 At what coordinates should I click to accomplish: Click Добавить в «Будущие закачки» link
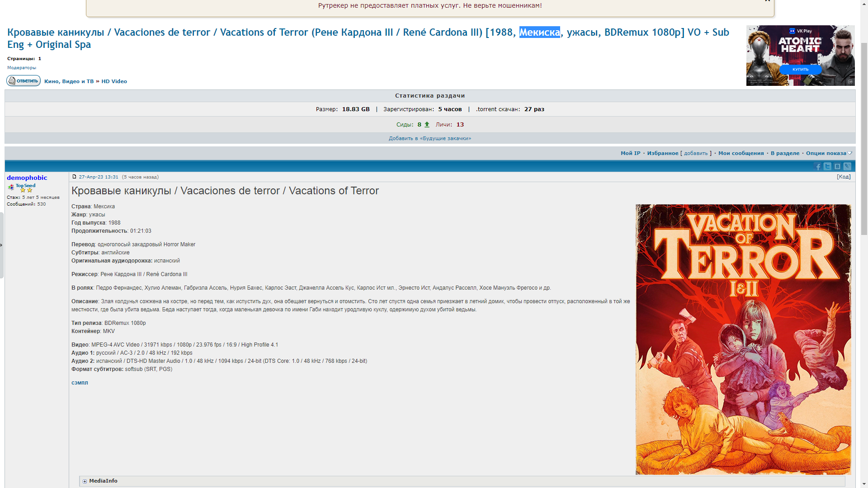[x=429, y=138]
